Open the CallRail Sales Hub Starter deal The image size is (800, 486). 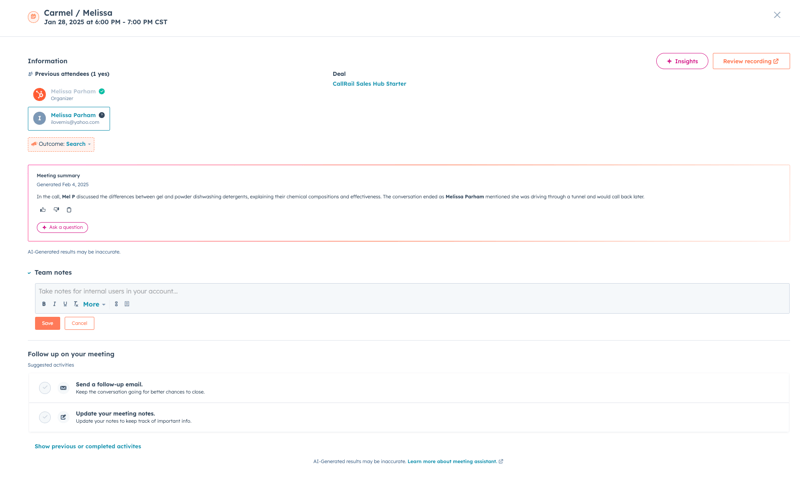369,84
